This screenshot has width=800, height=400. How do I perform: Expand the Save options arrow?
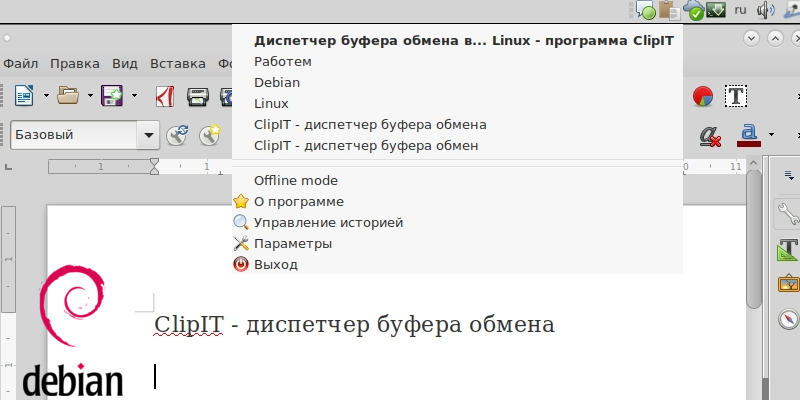pyautogui.click(x=135, y=95)
